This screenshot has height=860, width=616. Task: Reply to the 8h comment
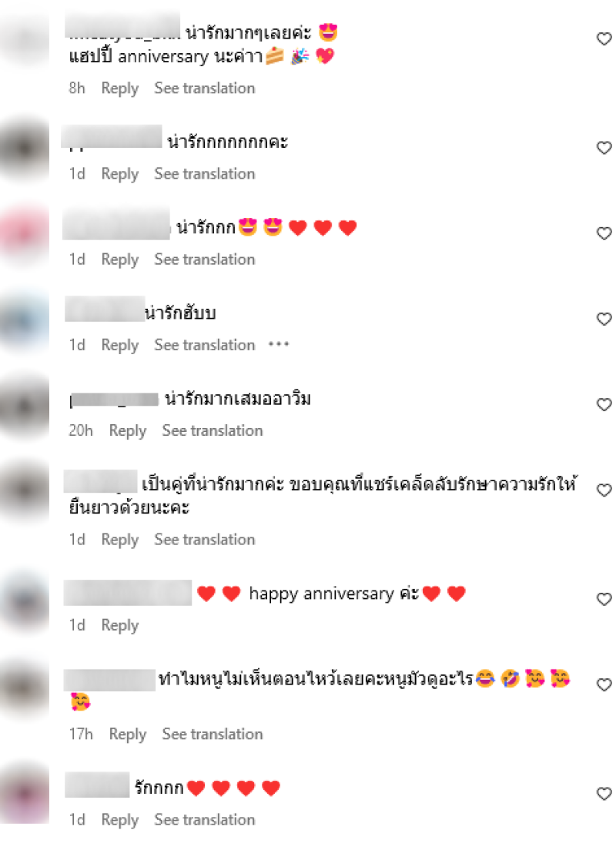point(120,89)
